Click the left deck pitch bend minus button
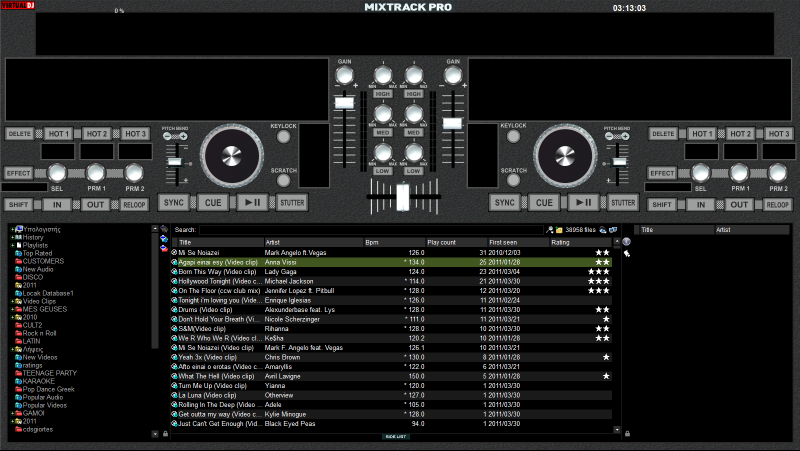 tap(167, 136)
